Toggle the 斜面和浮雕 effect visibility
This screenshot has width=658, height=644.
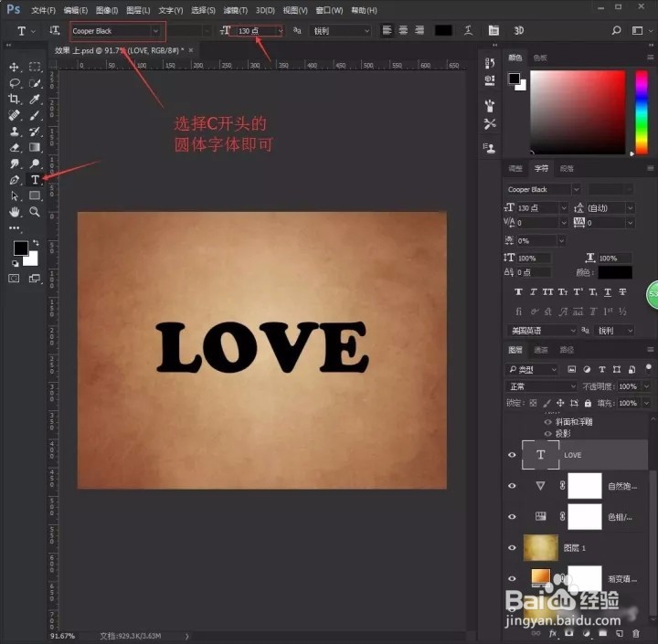(x=548, y=422)
